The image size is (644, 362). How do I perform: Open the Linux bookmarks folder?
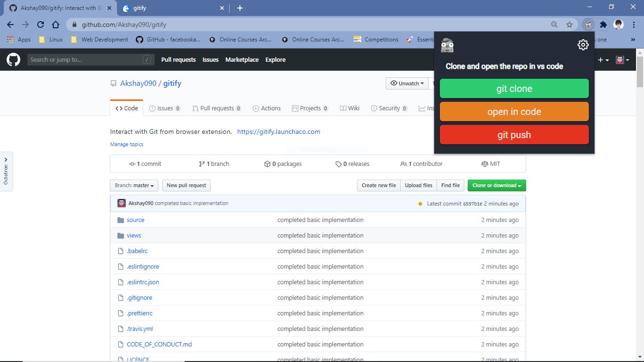pyautogui.click(x=50, y=40)
